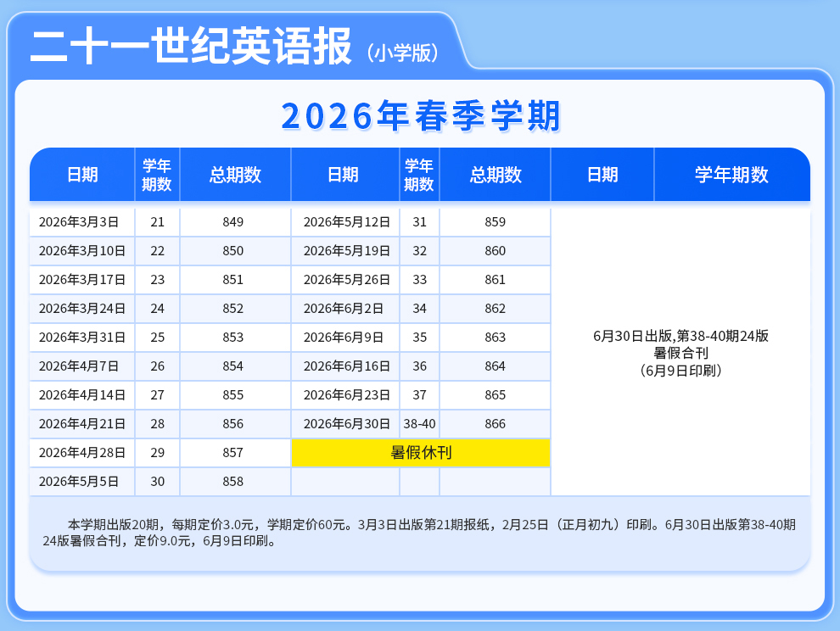Select the leftmost "日期" column header
This screenshot has height=631, width=840.
pos(82,175)
